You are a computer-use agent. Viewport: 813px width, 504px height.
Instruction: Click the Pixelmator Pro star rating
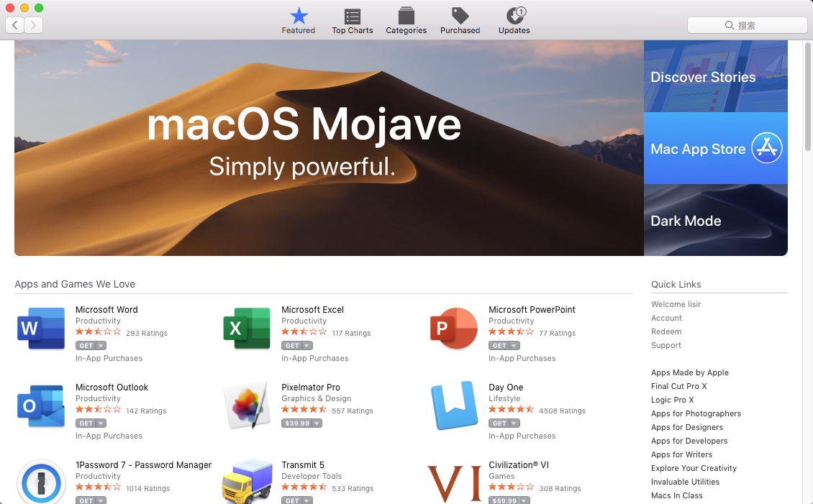click(x=304, y=409)
